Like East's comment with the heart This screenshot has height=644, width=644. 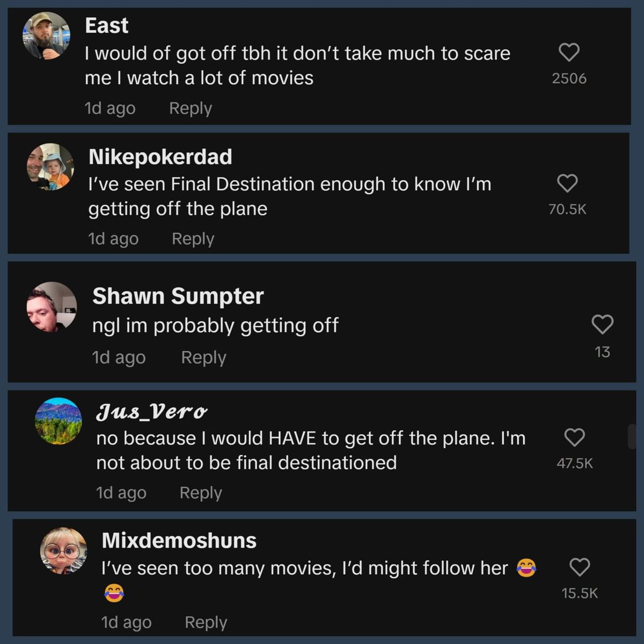[x=569, y=53]
